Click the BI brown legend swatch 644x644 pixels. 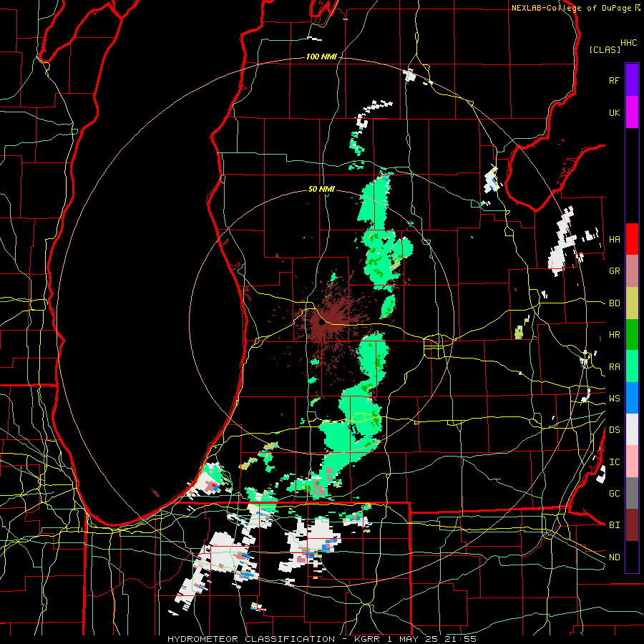tap(632, 525)
